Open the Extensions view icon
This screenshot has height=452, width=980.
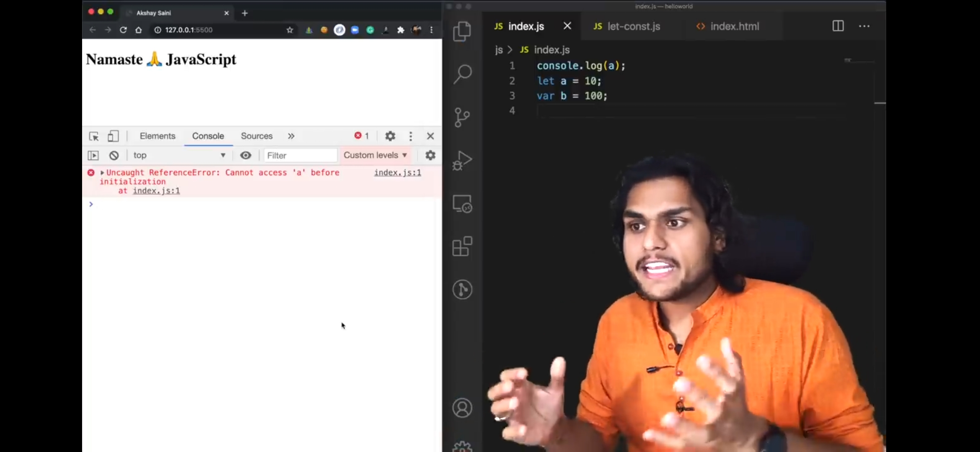(x=462, y=246)
